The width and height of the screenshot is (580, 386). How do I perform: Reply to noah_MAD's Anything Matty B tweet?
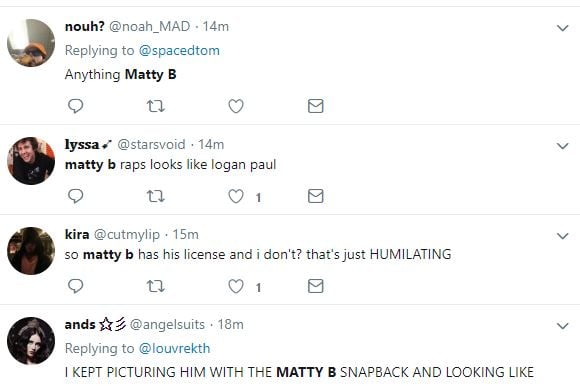click(x=75, y=106)
